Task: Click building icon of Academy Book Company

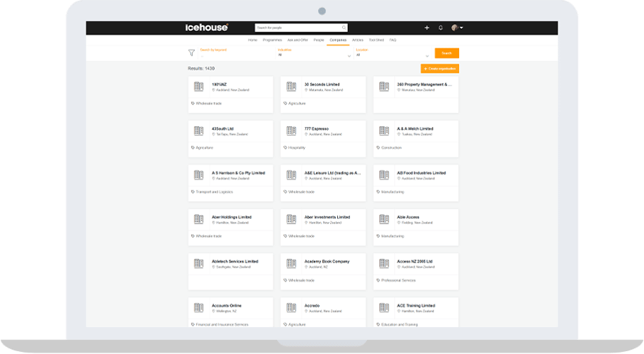Action: (291, 263)
